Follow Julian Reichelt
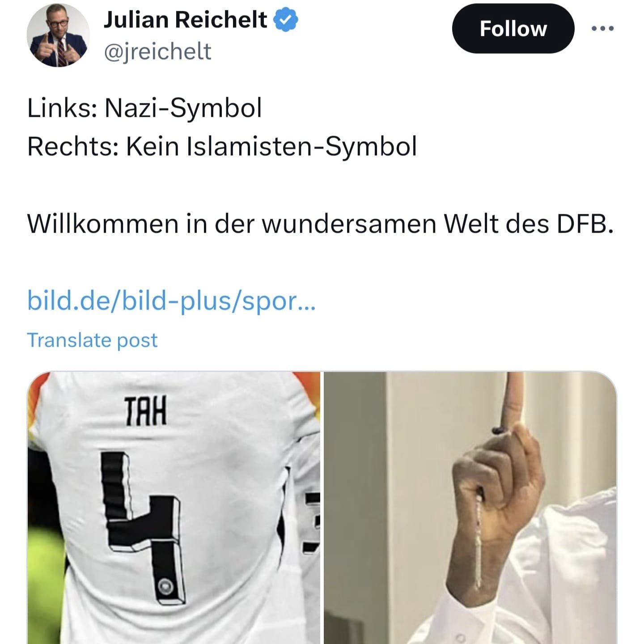Image resolution: width=644 pixels, height=644 pixels. (x=513, y=29)
